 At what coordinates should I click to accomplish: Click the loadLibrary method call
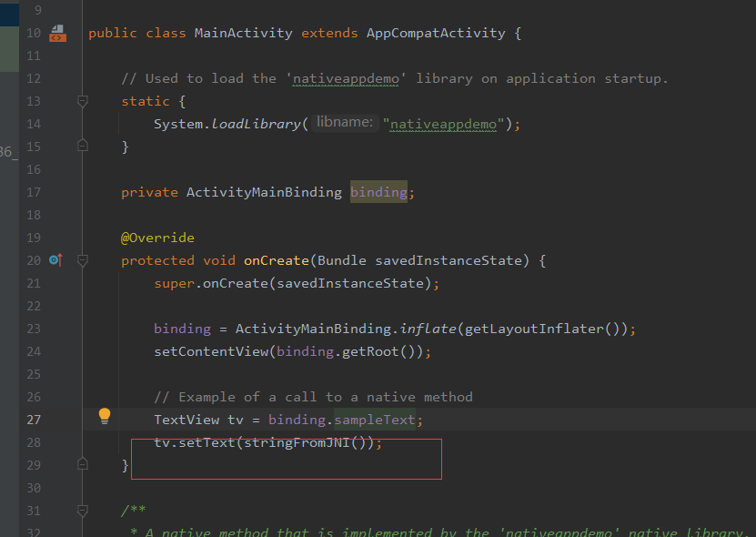point(256,124)
